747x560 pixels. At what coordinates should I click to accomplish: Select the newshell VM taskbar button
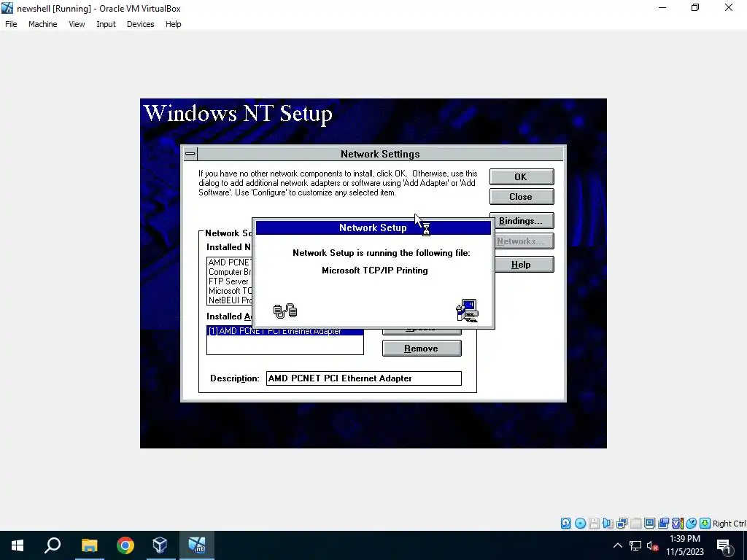point(197,545)
